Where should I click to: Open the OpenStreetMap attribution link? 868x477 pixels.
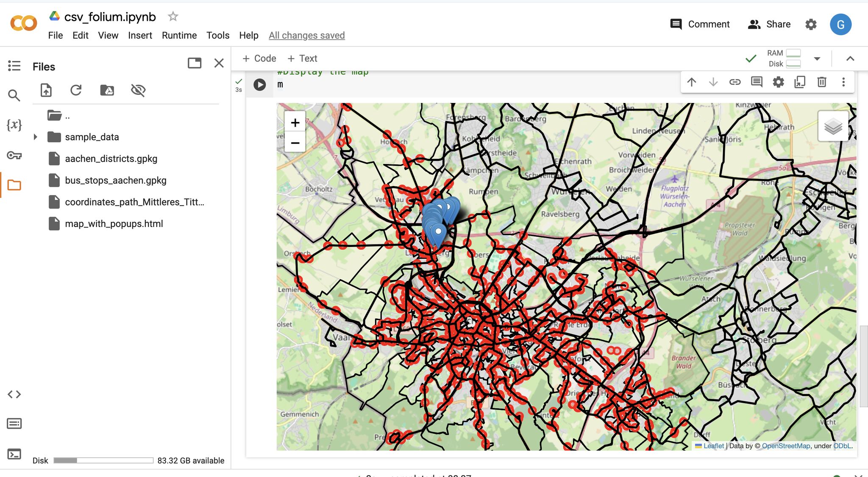786,446
